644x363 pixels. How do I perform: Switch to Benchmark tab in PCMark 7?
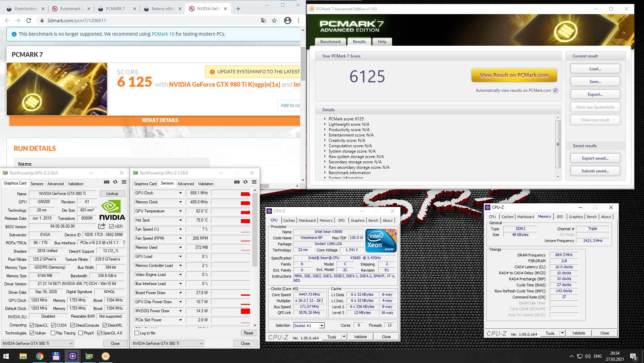tap(330, 42)
